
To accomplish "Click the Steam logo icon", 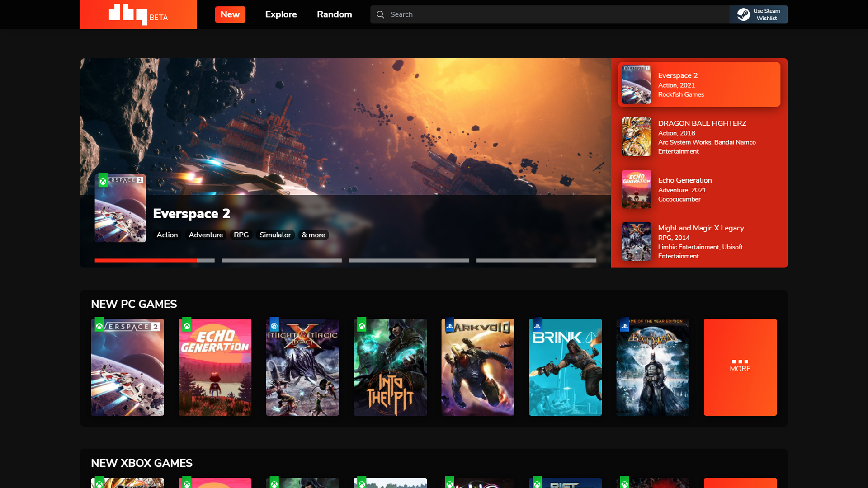I will [x=743, y=14].
